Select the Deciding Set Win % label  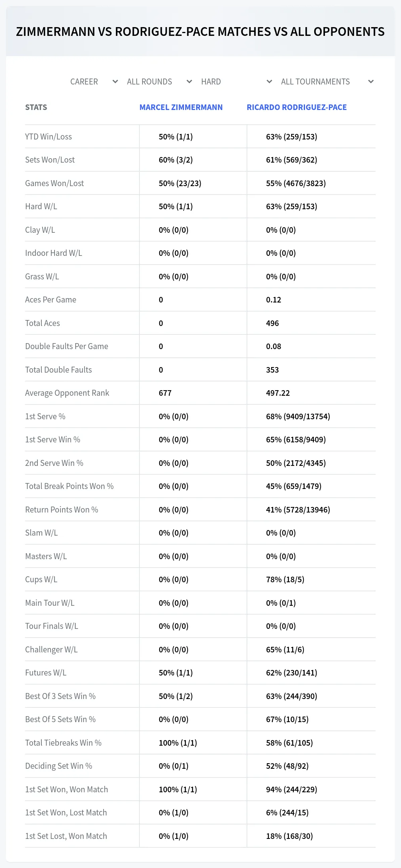59,766
